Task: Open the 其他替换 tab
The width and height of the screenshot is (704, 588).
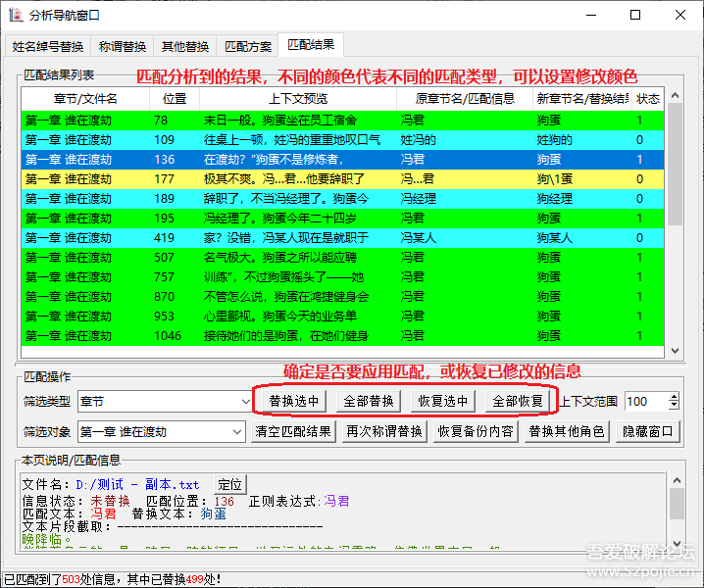Action: point(185,46)
